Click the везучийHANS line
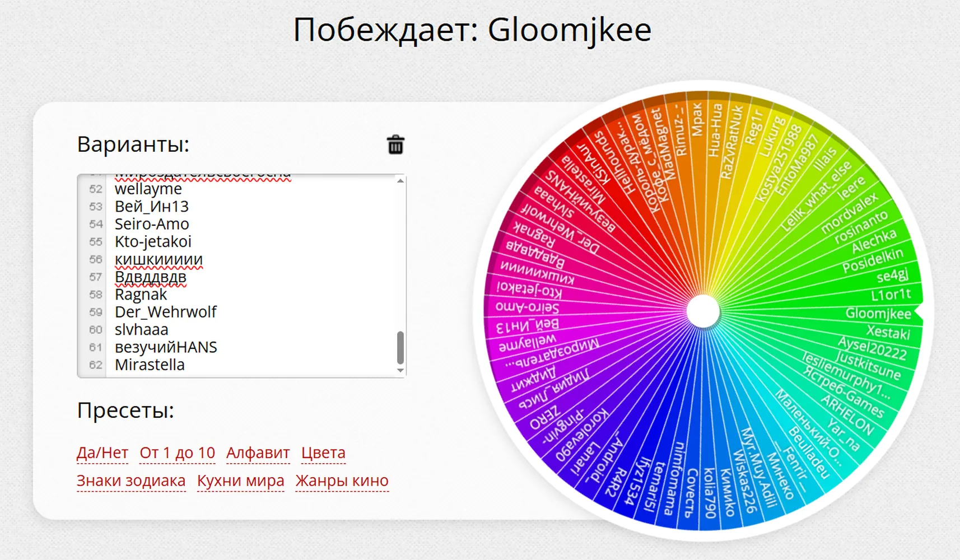The height and width of the screenshot is (560, 960). 166,347
